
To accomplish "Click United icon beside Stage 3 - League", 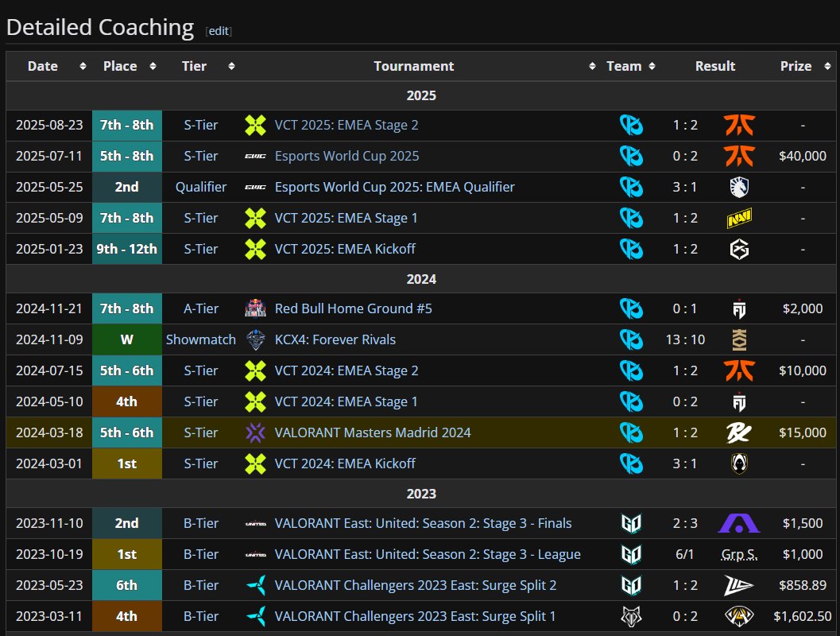I will (x=256, y=555).
